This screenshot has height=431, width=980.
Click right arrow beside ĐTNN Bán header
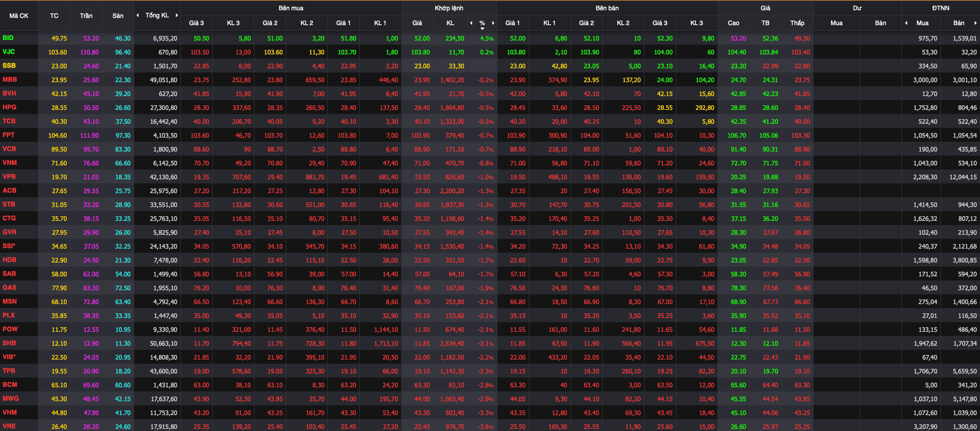pos(975,23)
